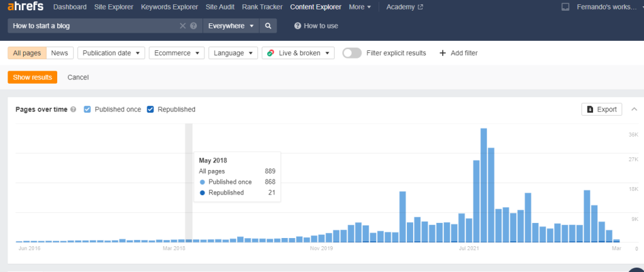Click the Jul 2021 axis label
The image size is (644, 272).
[x=469, y=249]
